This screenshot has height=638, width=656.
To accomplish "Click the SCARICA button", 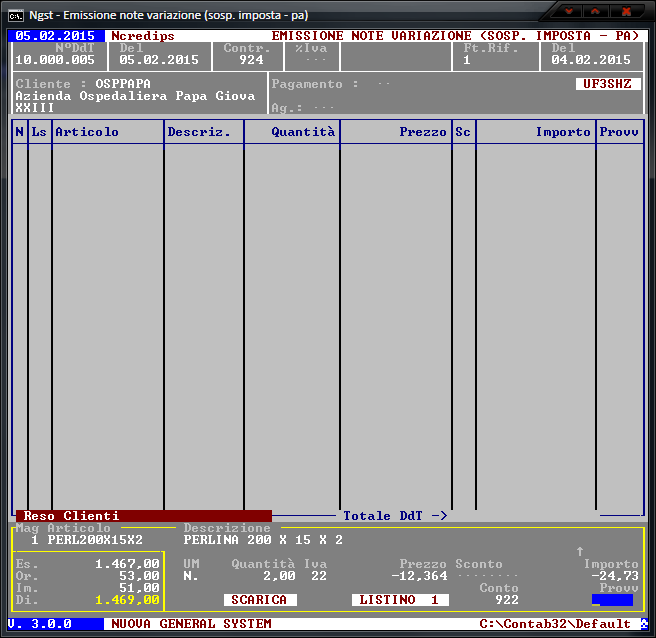I will click(260, 600).
